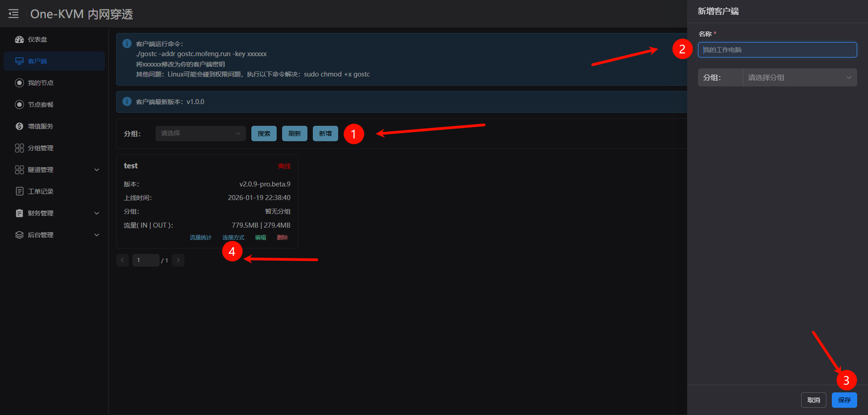The image size is (868, 415).
Task: Click the monitor icon beside 客户端
Action: 19,61
